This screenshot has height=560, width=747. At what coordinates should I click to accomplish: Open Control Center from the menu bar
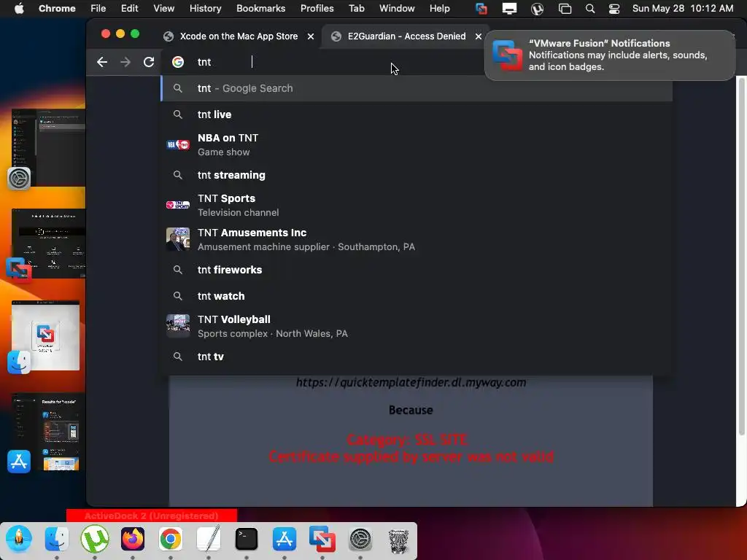click(x=614, y=9)
